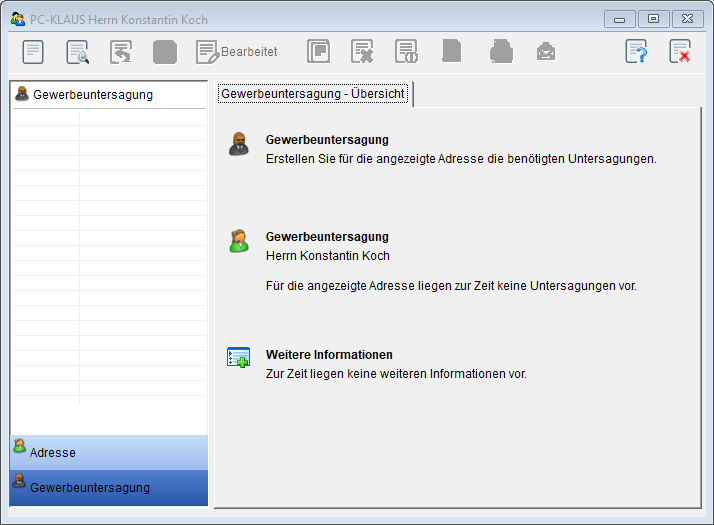The height and width of the screenshot is (525, 714).
Task: Click the blank page toolbar icon
Action: [x=452, y=52]
